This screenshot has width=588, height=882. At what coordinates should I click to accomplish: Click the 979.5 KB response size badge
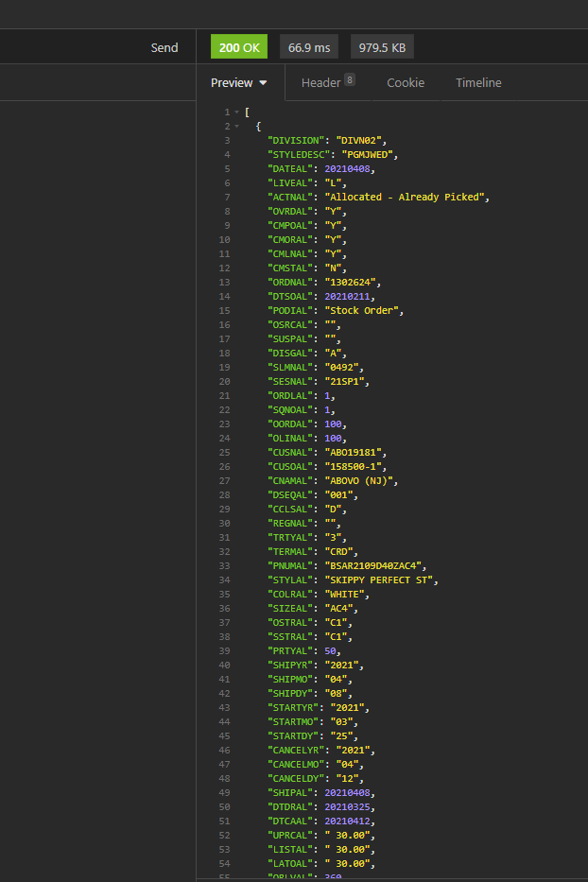point(382,47)
